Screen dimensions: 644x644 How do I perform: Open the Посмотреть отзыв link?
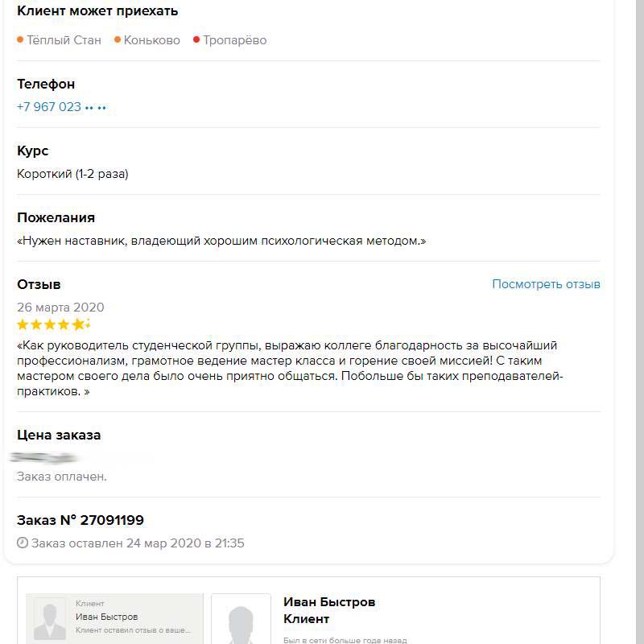[545, 284]
